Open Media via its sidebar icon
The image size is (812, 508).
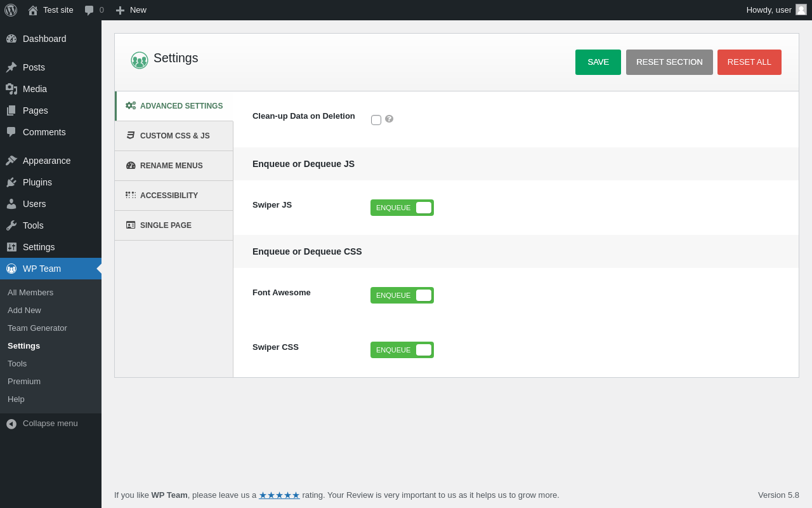pos(11,89)
